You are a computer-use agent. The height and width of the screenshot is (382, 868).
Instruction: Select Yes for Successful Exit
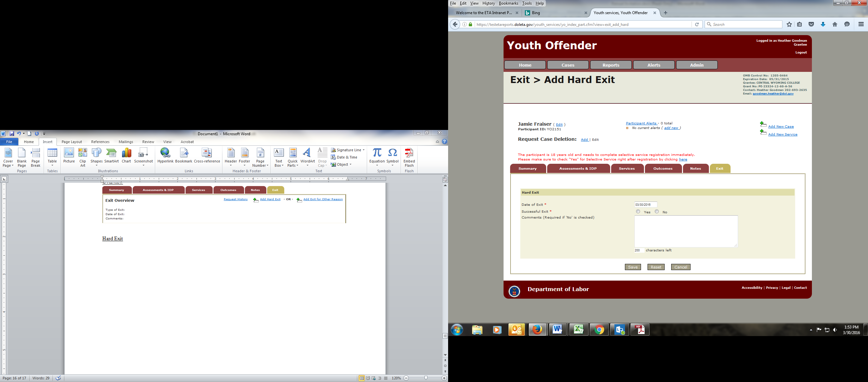[638, 212]
